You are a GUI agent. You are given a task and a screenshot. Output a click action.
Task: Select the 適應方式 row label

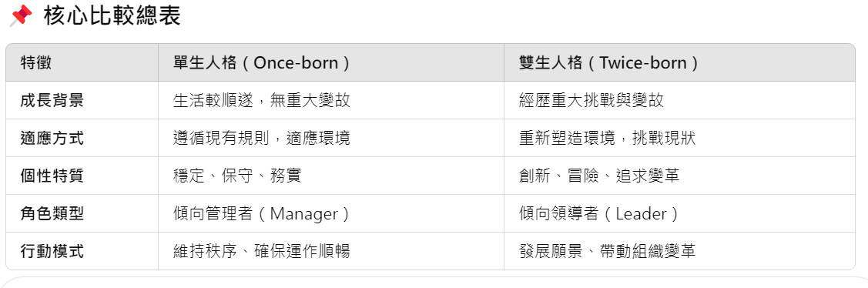click(x=52, y=138)
